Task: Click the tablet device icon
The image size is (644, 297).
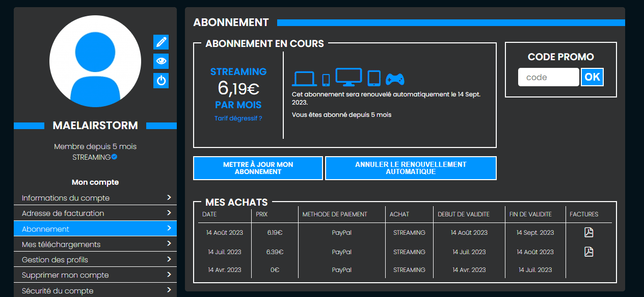Action: pyautogui.click(x=374, y=78)
